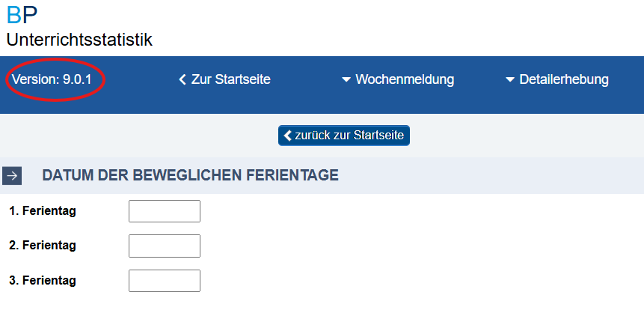Focus the 2. Ferientag date field
Viewport: 644px width, 313px height.
(x=165, y=246)
